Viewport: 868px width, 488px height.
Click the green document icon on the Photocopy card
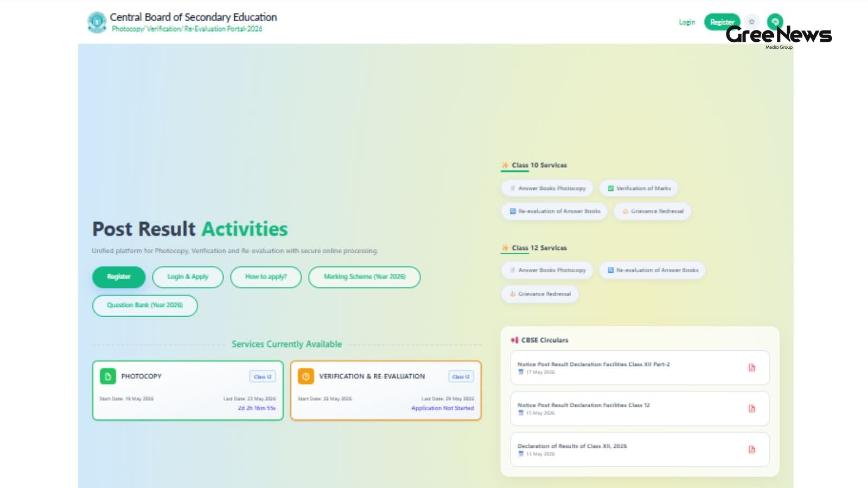coord(107,376)
